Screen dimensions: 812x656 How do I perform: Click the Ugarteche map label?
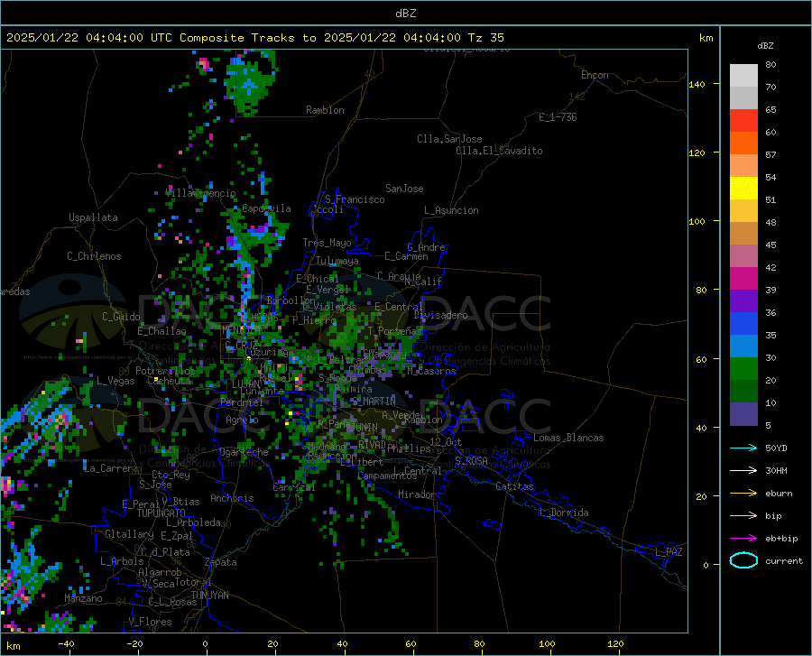[244, 452]
